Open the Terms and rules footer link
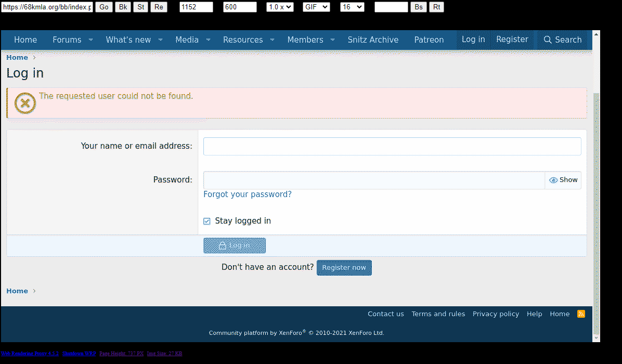Screen dimensions: 622x364 [438, 314]
